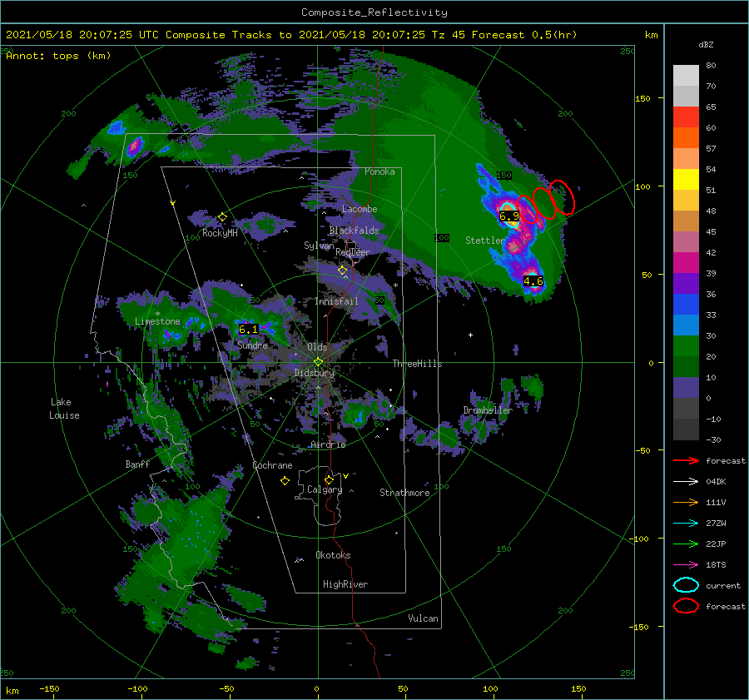This screenshot has height=700, width=749.
Task: Click the Ponoka town label
Action: 379,171
